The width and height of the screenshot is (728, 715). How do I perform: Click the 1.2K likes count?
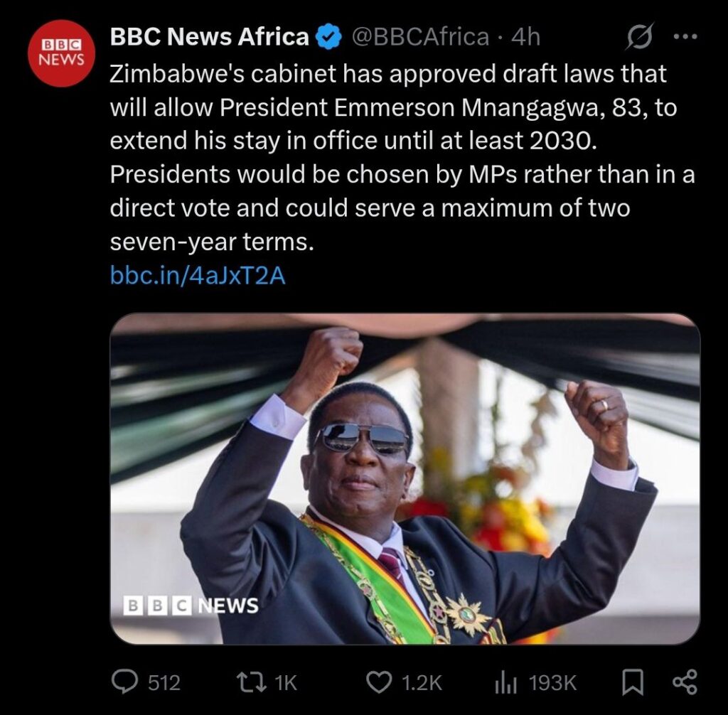click(x=422, y=683)
